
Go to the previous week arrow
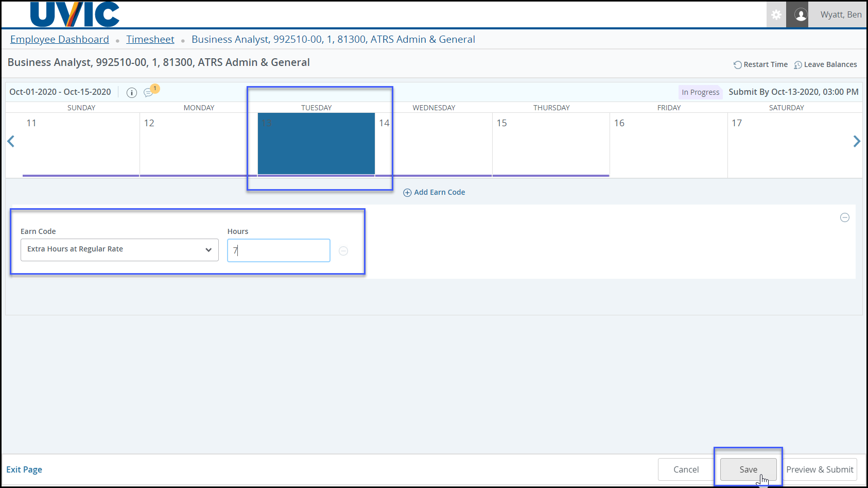(11, 141)
